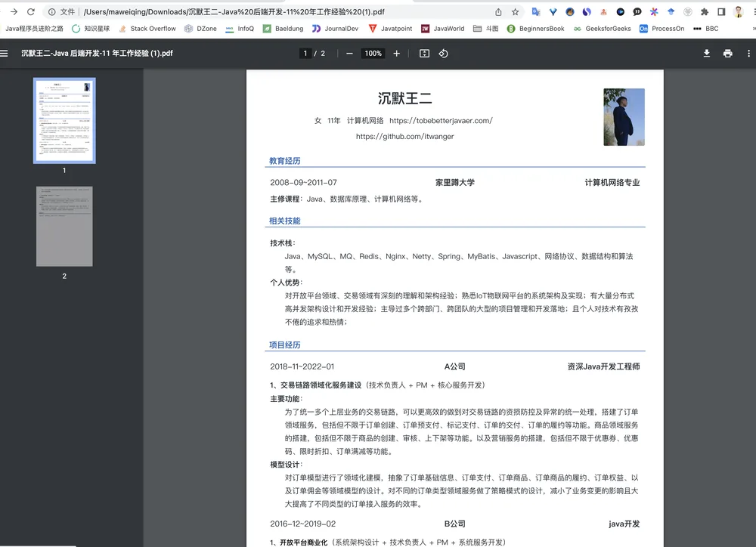This screenshot has width=756, height=547.
Task: Rotate the PDF counterclockwise
Action: (444, 54)
